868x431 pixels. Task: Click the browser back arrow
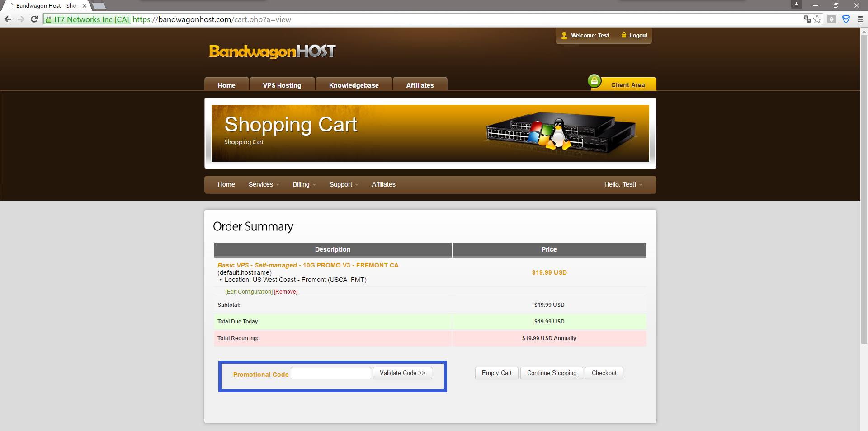point(8,19)
